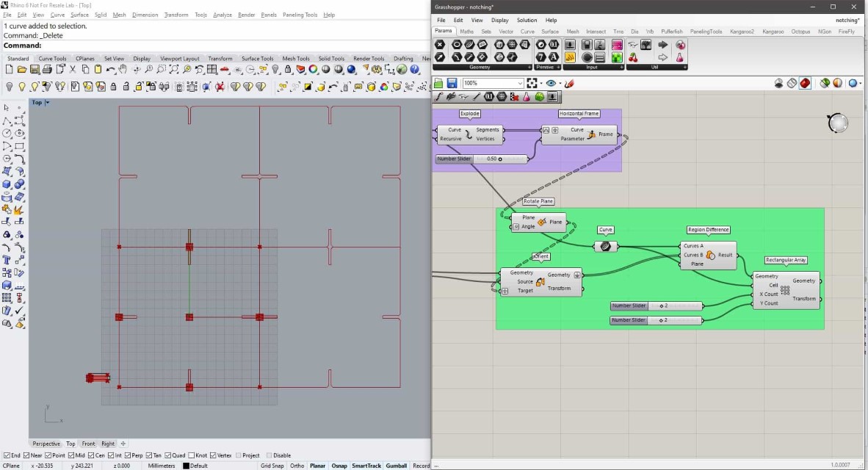Select the Number Slider component in Input panel
Viewport: 868px width, 470px height.
tap(570, 45)
